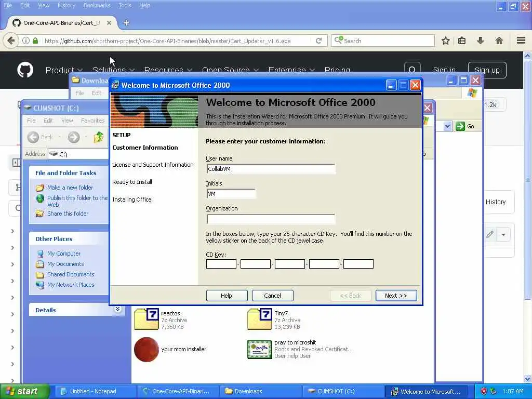Click the Firefox URL address bar
This screenshot has height=399, width=532.
177,41
